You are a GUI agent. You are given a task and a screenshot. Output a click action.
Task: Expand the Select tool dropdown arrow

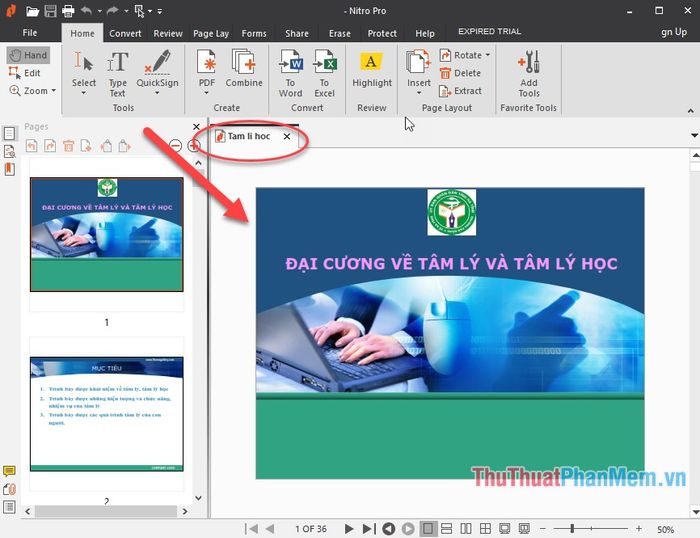click(83, 93)
